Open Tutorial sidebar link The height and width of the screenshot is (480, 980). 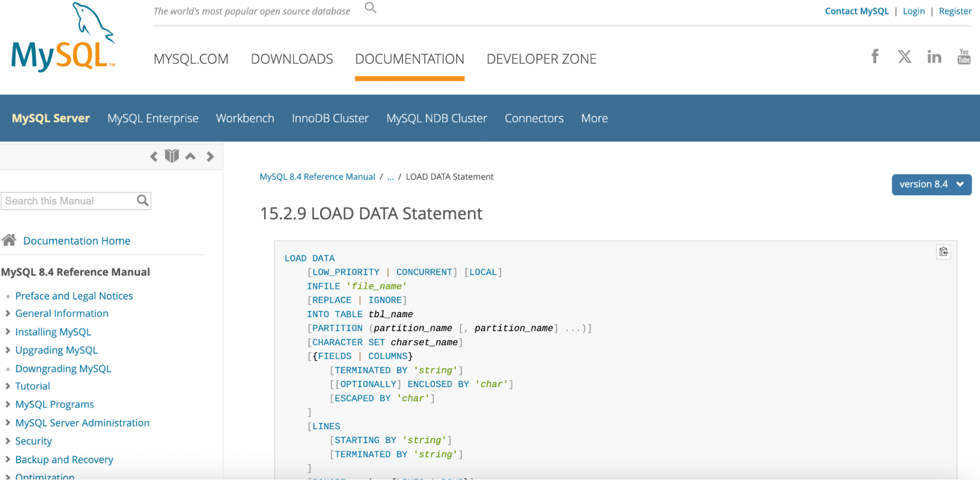tap(32, 386)
